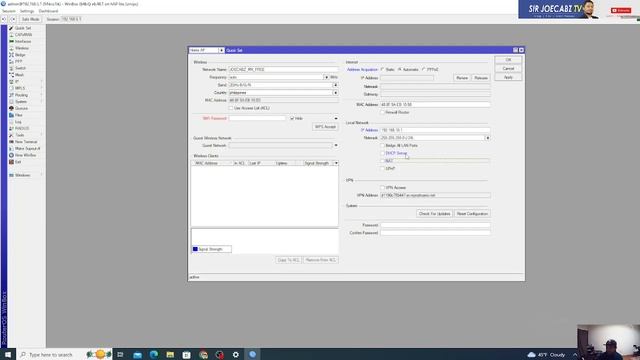Enable the Use Access List (ACL) checkbox
The width and height of the screenshot is (640, 360).
(231, 108)
